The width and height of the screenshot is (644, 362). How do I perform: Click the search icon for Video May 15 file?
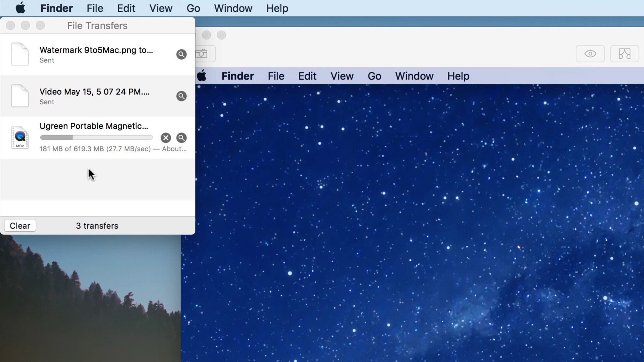tap(181, 96)
